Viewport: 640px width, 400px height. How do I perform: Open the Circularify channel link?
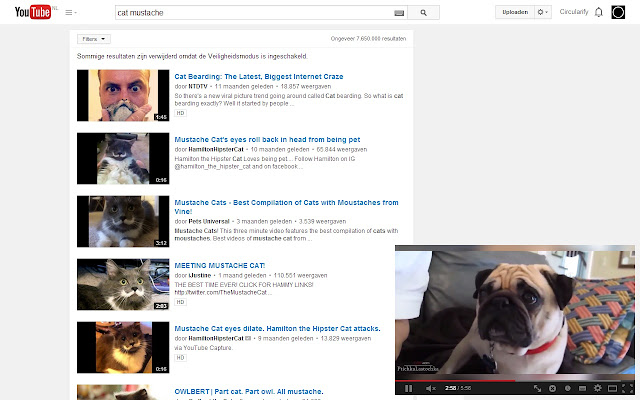click(574, 12)
